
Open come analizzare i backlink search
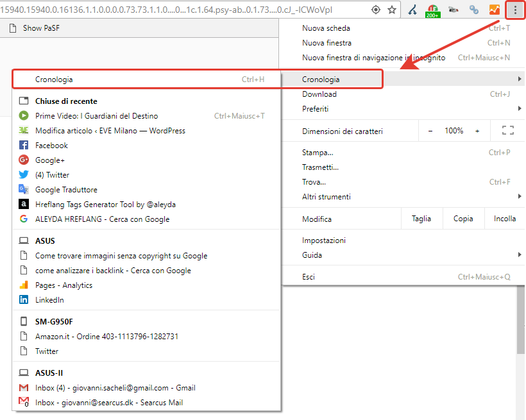[146, 271]
